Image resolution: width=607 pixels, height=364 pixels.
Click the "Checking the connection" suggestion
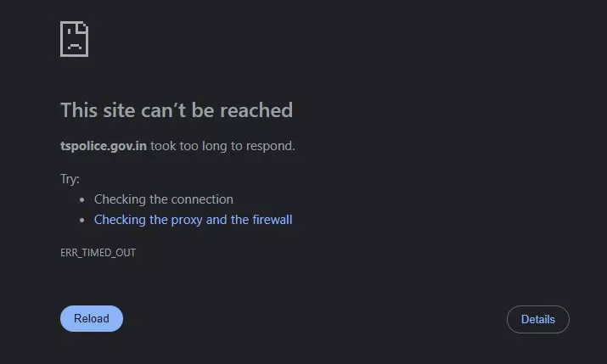pyautogui.click(x=164, y=199)
